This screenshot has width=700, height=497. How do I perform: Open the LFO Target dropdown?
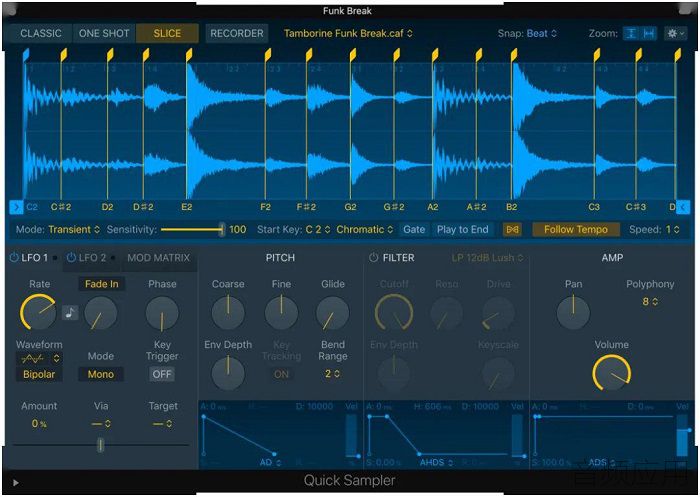162,424
